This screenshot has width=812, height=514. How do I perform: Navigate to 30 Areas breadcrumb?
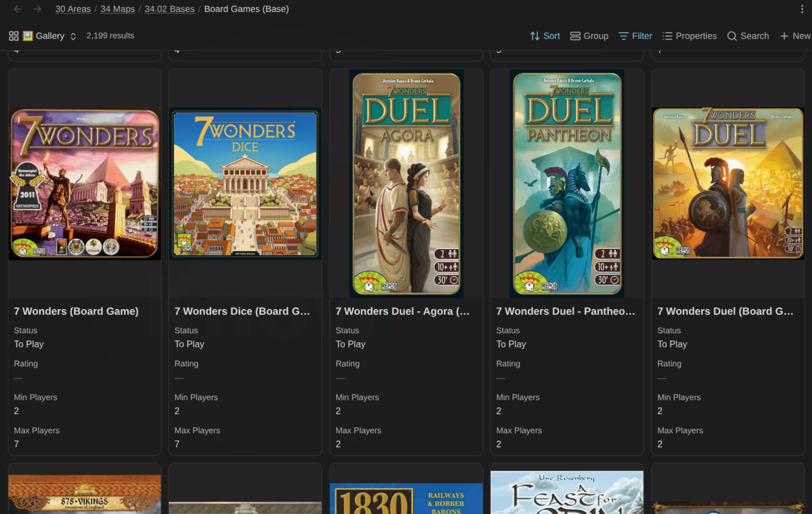73,9
